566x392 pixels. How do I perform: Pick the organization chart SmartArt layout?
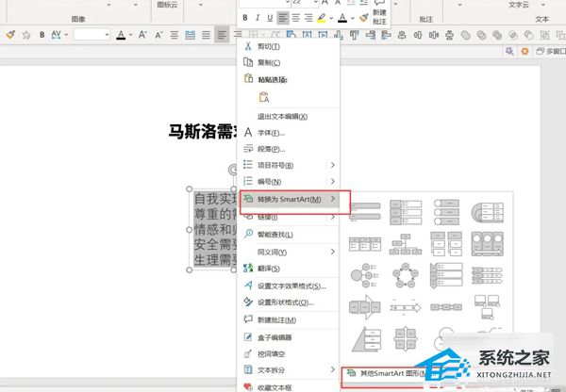(406, 244)
